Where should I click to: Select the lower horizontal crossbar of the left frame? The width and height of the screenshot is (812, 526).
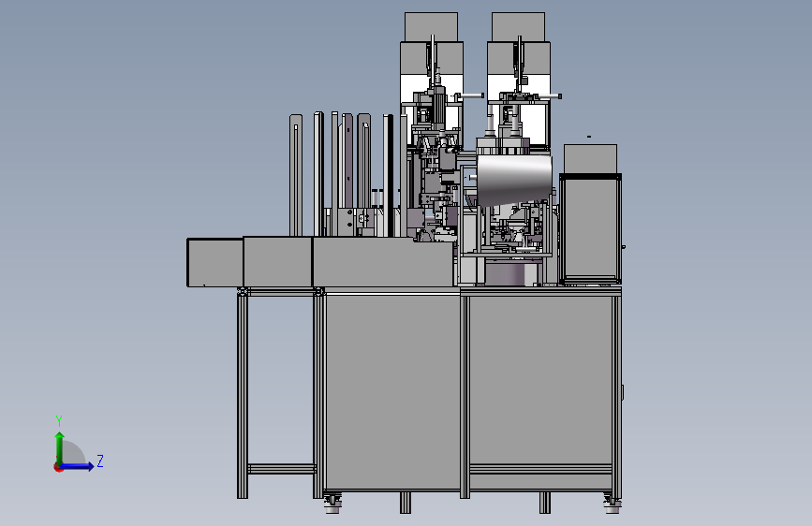(x=281, y=469)
